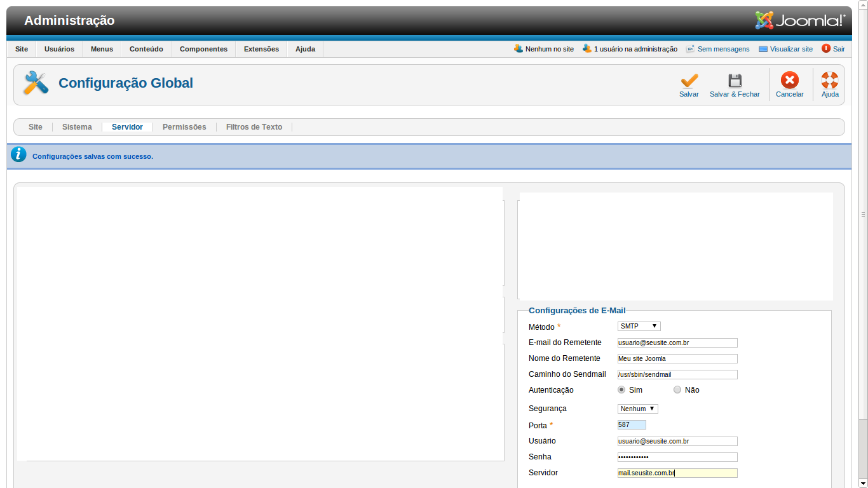This screenshot has width=868, height=488.
Task: Click the Configuração Global title
Action: 126,83
